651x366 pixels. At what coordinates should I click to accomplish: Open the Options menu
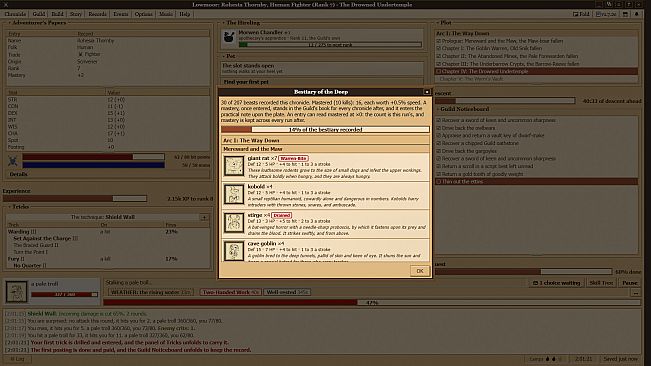click(143, 14)
